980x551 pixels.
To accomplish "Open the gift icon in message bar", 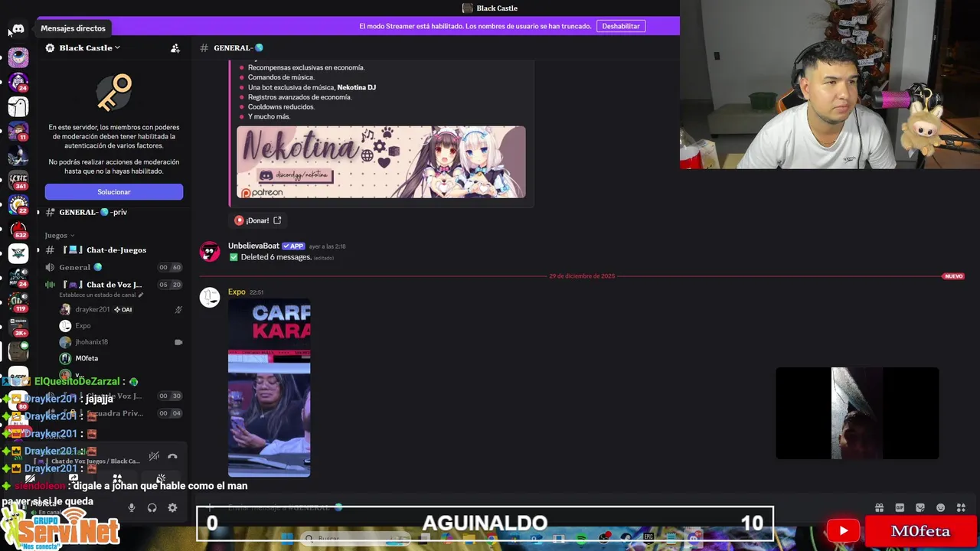I will pos(879,507).
